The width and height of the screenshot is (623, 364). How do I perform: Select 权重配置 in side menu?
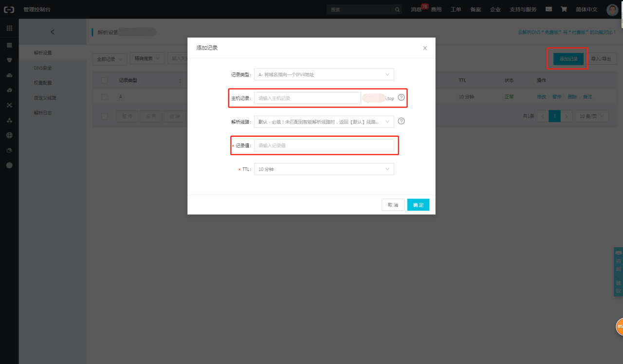click(x=43, y=83)
